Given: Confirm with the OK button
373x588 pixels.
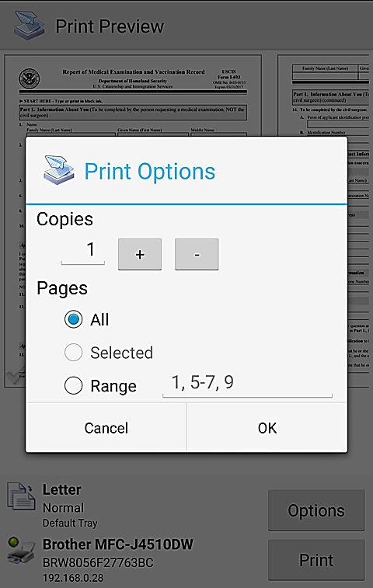Looking at the screenshot, I should pos(267,428).
